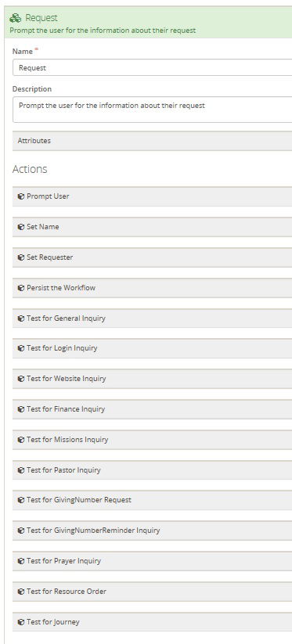The height and width of the screenshot is (644, 292).
Task: Click the Name input field
Action: point(152,68)
